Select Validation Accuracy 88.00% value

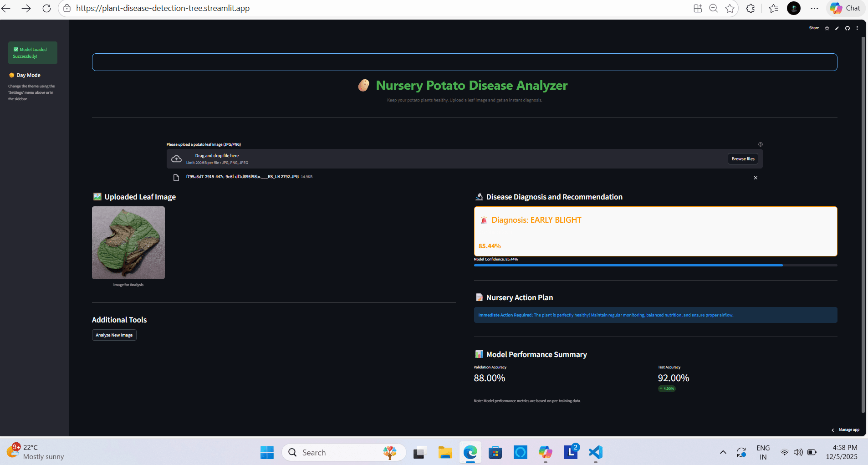[490, 378]
